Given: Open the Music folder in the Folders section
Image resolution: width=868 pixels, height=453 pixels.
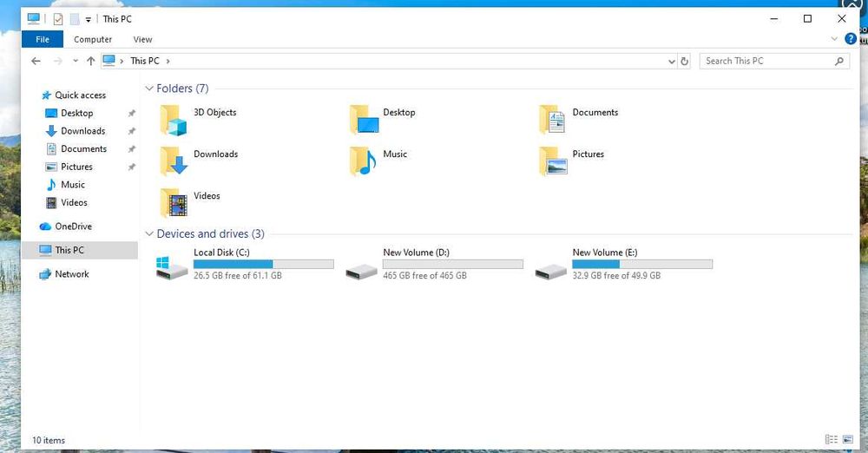Looking at the screenshot, I should pos(363,161).
